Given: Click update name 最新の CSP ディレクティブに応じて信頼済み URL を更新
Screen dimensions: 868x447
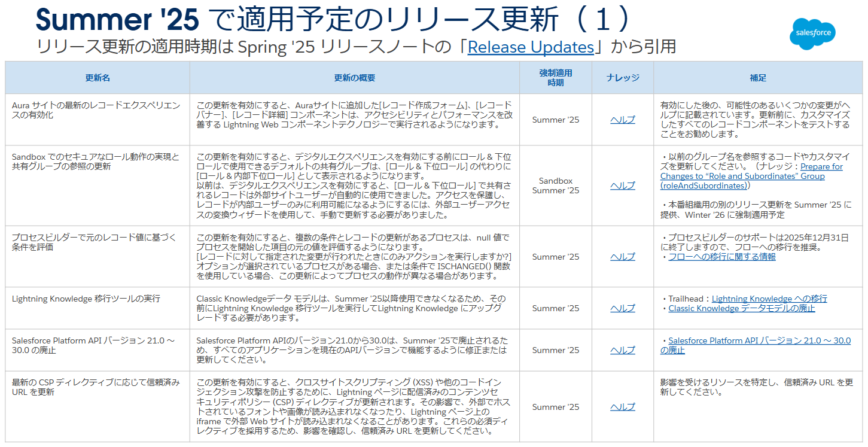Looking at the screenshot, I should click(96, 387).
